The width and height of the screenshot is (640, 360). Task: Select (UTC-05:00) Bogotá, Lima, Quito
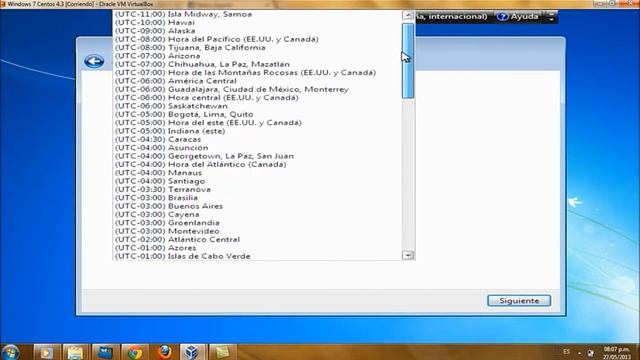tap(257, 115)
